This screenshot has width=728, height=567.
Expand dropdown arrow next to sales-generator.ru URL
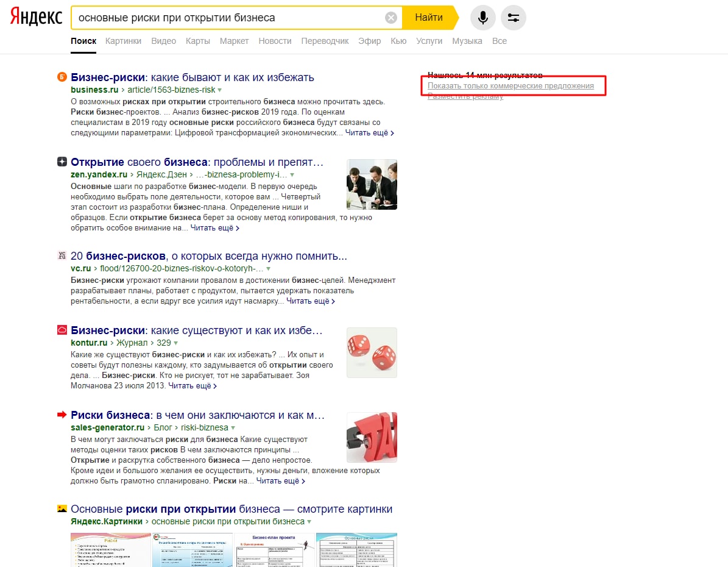(x=233, y=428)
